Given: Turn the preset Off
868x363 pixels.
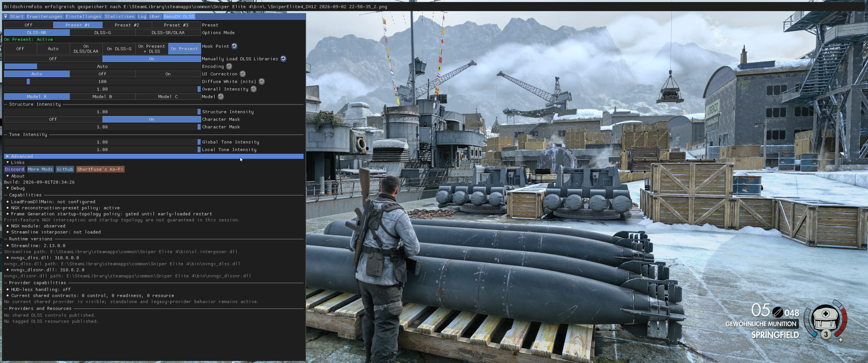Looking at the screenshot, I should [29, 25].
